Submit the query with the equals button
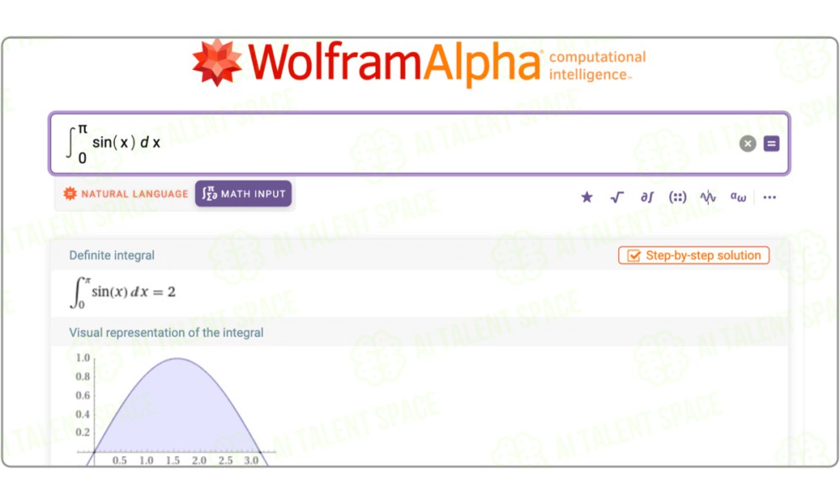The image size is (840, 504). (x=771, y=144)
